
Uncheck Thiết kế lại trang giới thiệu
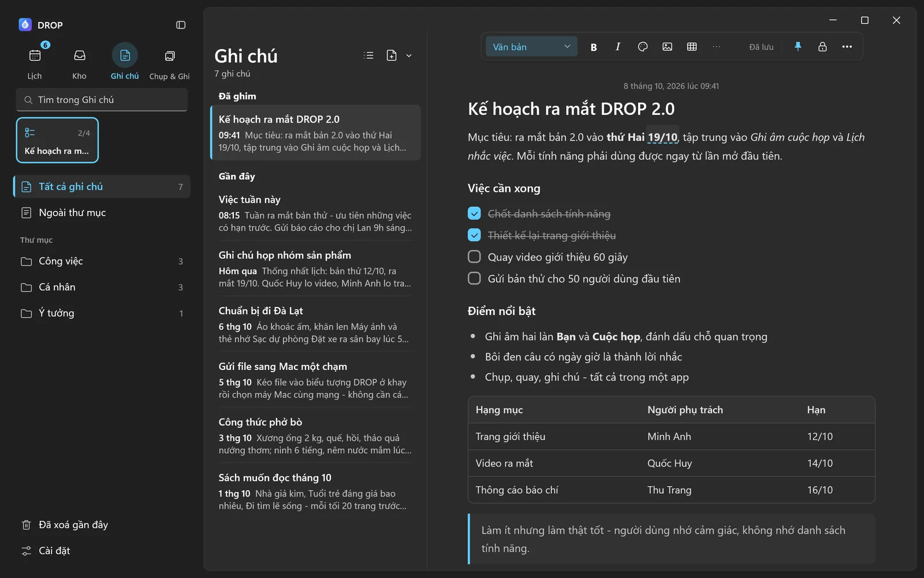pos(474,235)
